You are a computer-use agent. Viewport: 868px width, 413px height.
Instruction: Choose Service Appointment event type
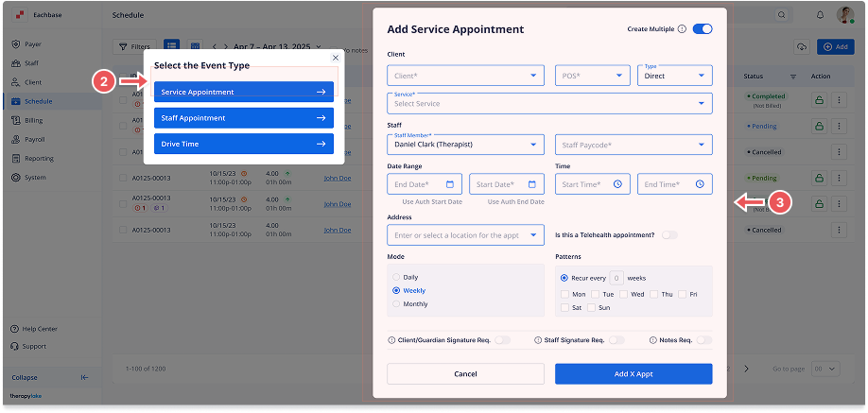(x=244, y=92)
